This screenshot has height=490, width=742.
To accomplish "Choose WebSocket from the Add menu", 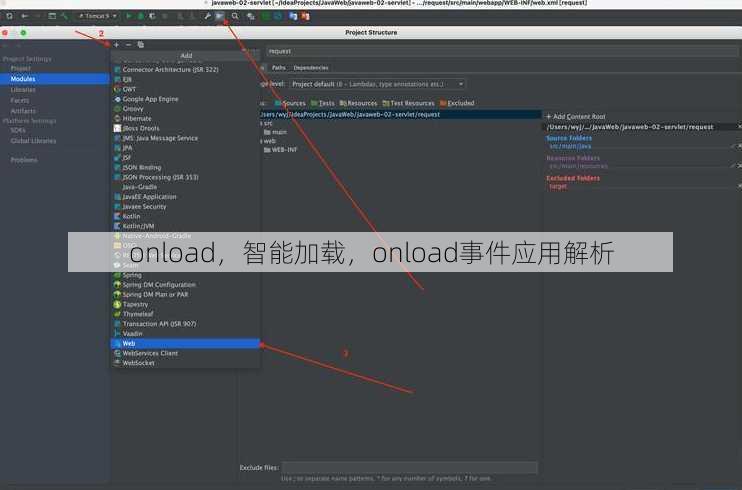I will click(x=186, y=363).
